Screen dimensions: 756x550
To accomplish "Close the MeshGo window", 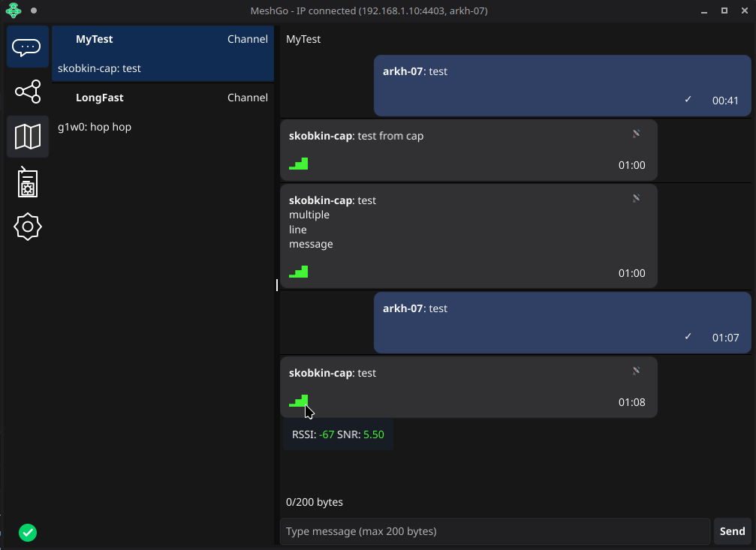I will tap(745, 11).
